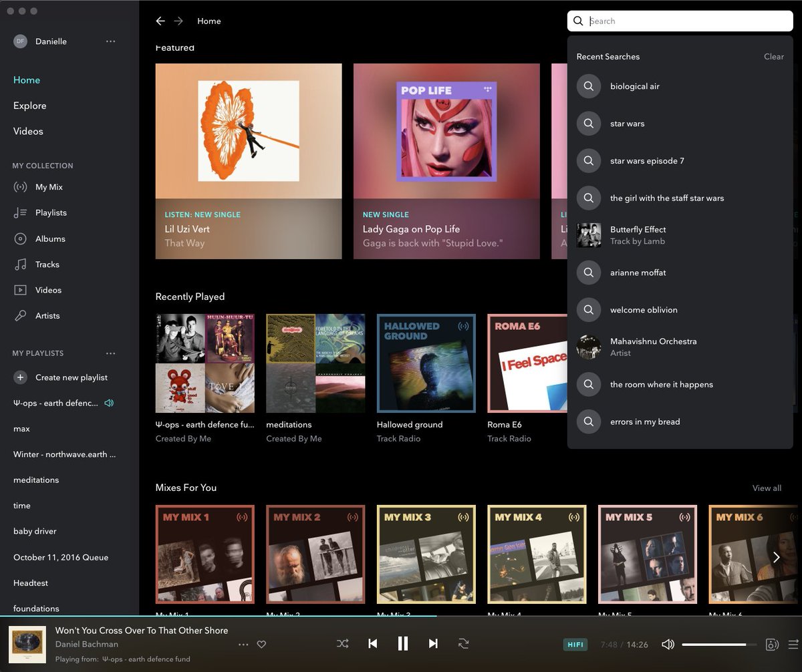The height and width of the screenshot is (672, 802).
Task: Select recent search 'star wars'
Action: tap(680, 124)
